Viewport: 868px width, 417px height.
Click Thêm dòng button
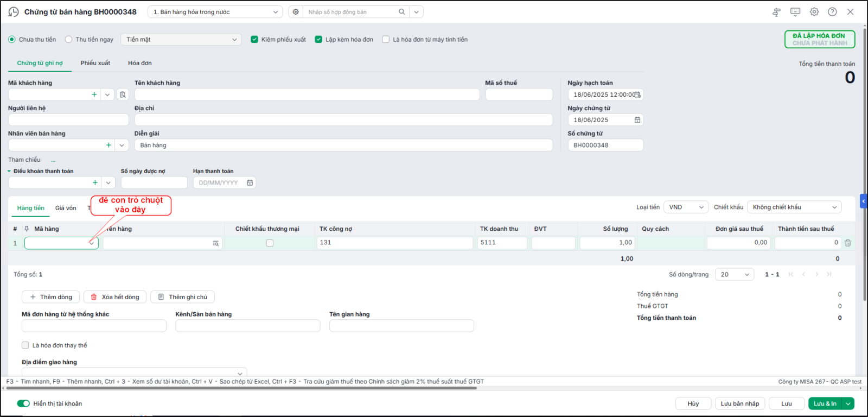[51, 297]
